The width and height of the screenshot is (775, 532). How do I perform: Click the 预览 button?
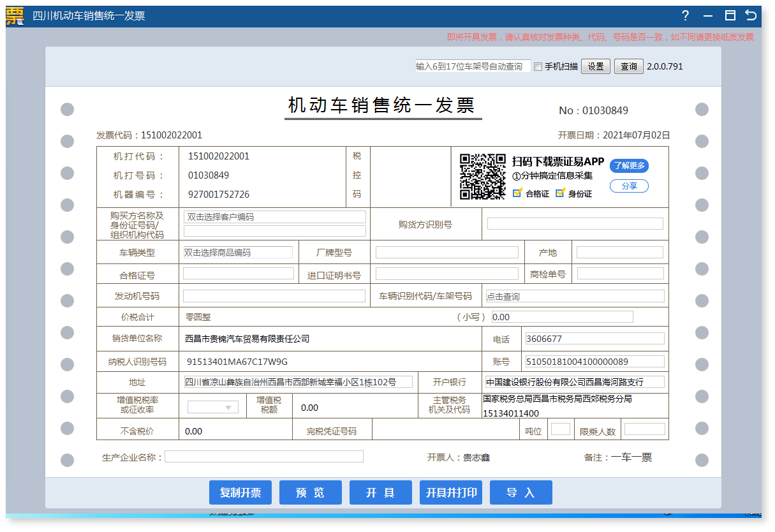pos(311,492)
